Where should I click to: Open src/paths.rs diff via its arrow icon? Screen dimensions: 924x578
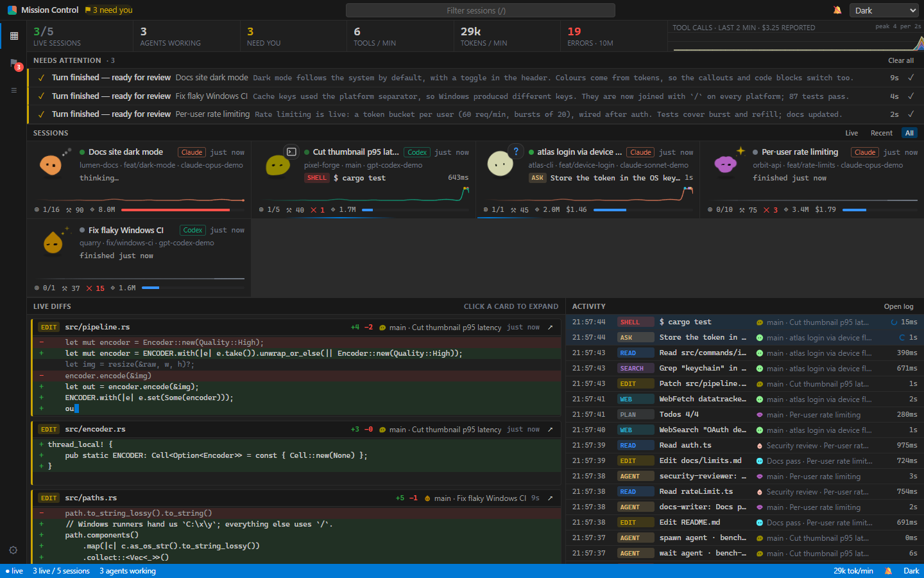pos(550,498)
